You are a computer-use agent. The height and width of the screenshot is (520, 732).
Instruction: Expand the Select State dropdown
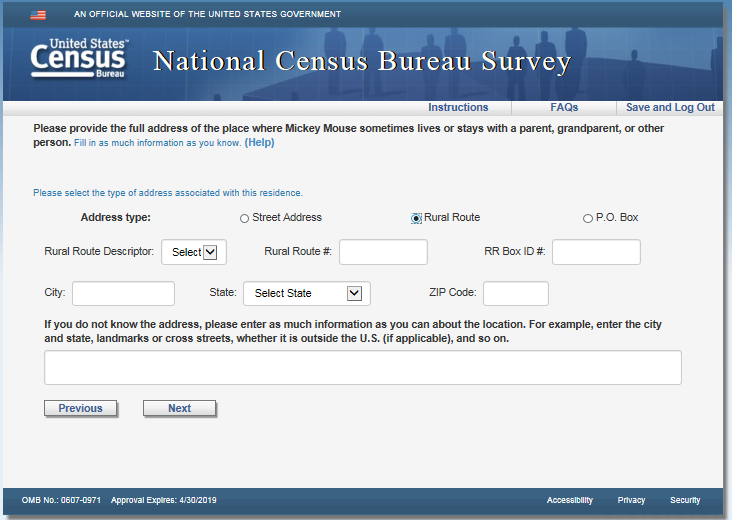(306, 293)
